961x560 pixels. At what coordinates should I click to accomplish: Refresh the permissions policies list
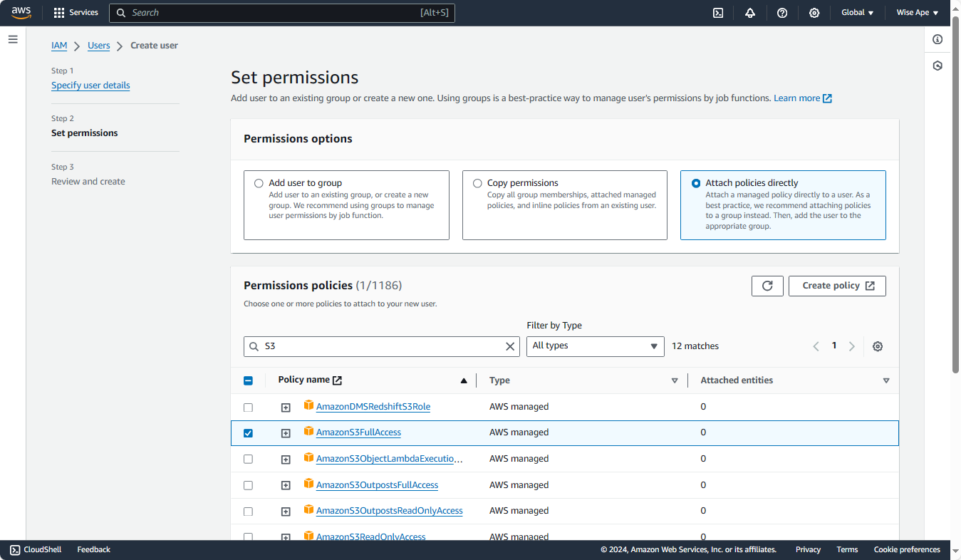coord(767,286)
